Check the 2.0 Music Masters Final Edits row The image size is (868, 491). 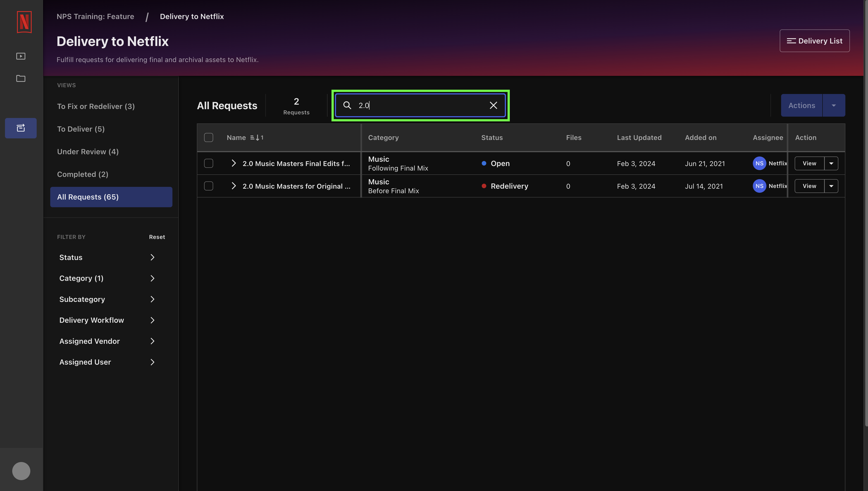tap(209, 163)
